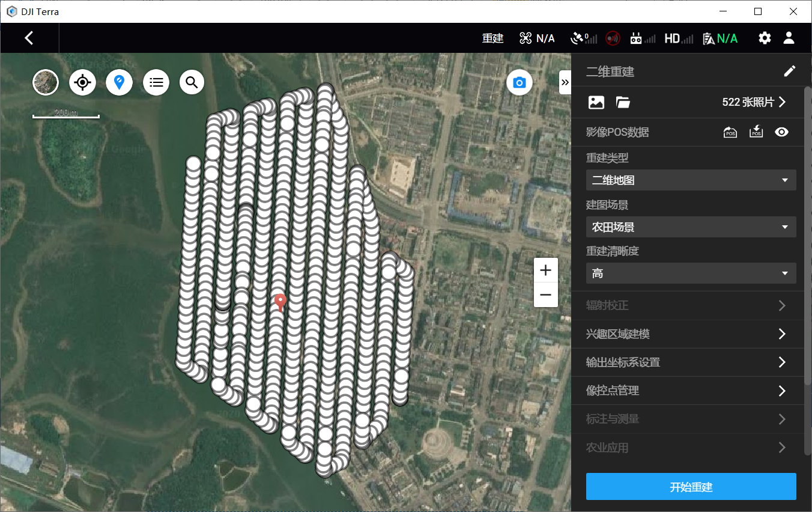Expand the 兴趣区域建模 section

[x=688, y=334]
